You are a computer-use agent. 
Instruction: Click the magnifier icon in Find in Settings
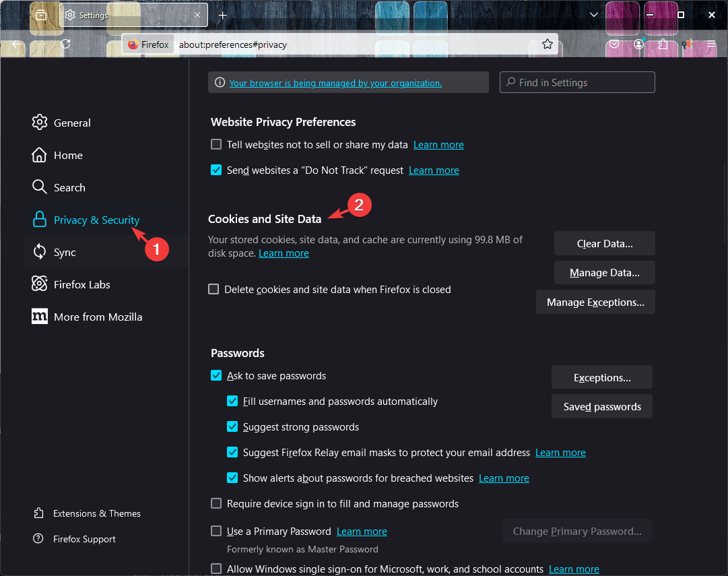point(510,82)
